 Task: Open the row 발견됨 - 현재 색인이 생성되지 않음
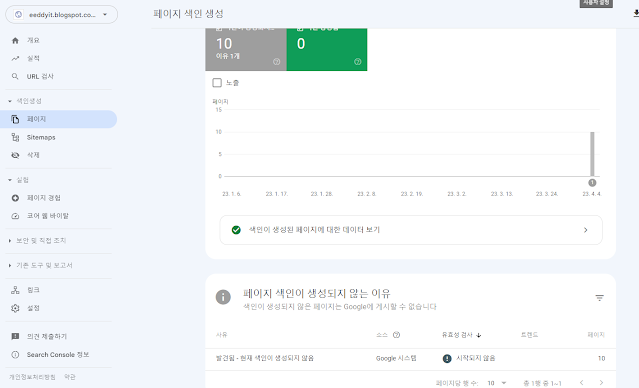pos(410,359)
